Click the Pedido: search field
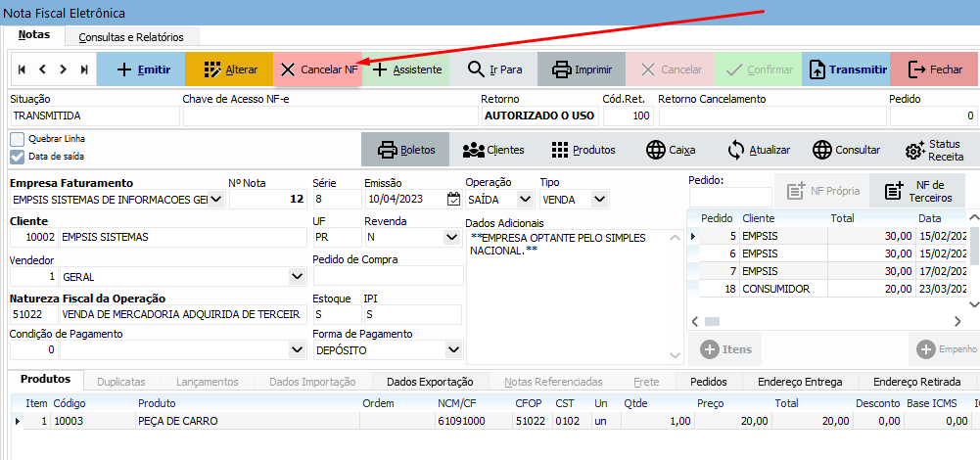Screen dimensions: 980x460 point(730,197)
